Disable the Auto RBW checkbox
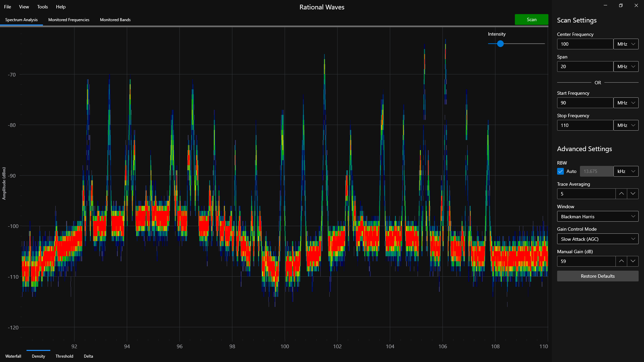This screenshot has width=644, height=362. point(560,171)
